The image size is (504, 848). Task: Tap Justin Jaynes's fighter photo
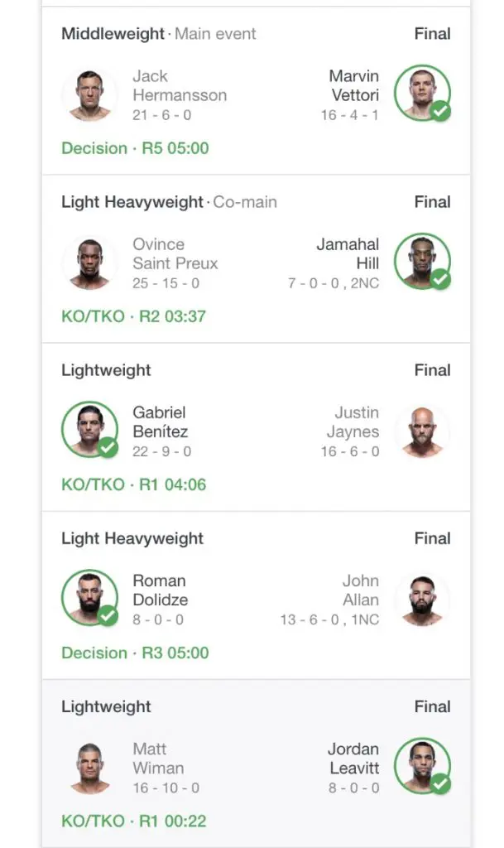(422, 431)
